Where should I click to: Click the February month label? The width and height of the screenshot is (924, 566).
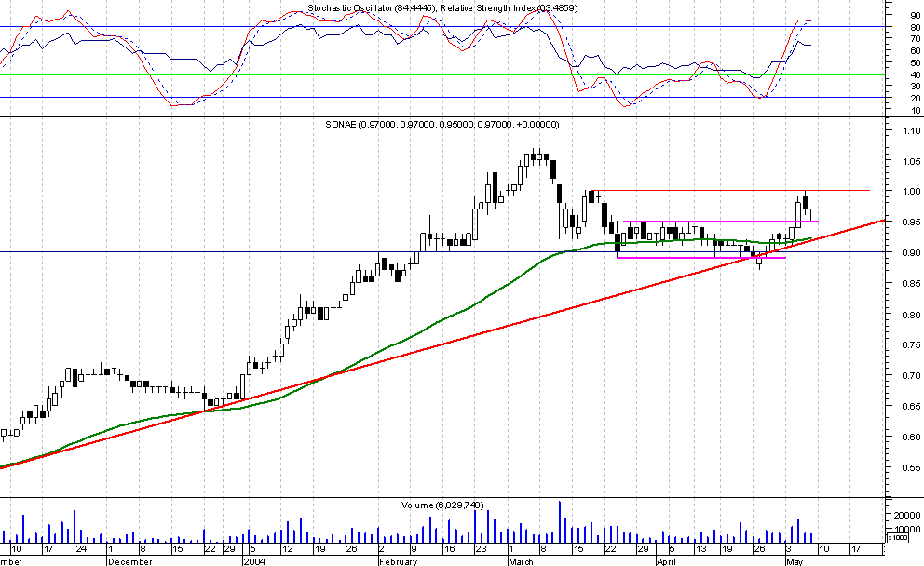click(x=399, y=562)
